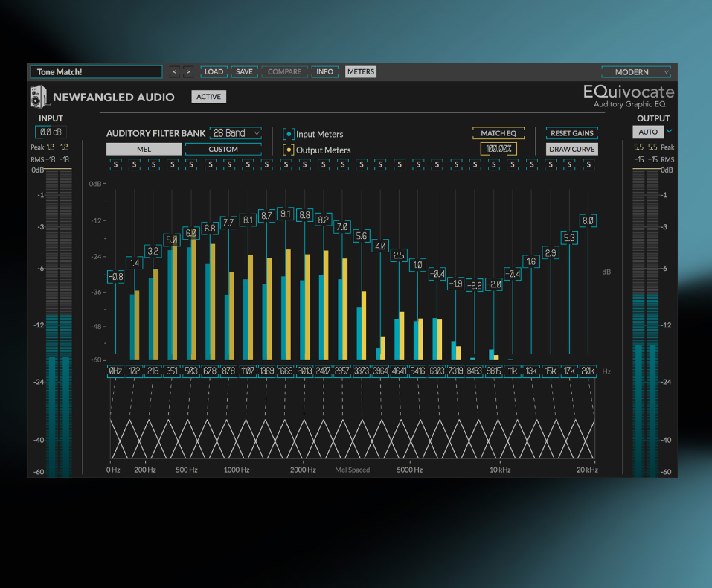Solo the 1369 Hz band
Image resolution: width=712 pixels, height=588 pixels.
[266, 164]
